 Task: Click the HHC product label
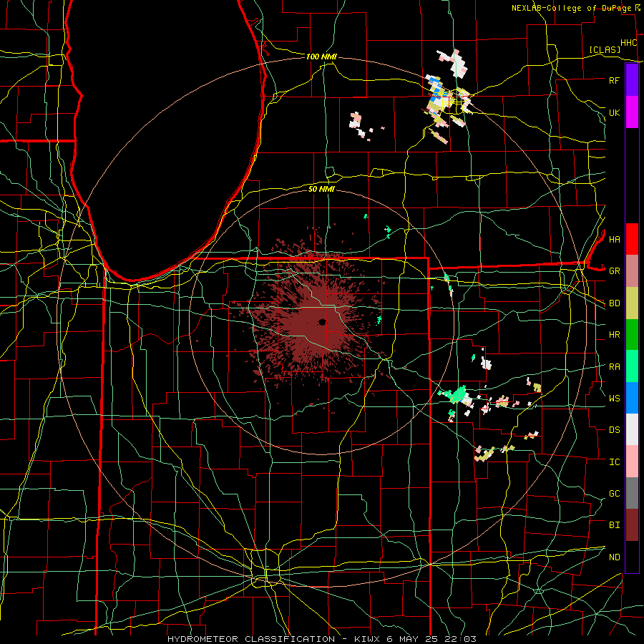(x=629, y=43)
